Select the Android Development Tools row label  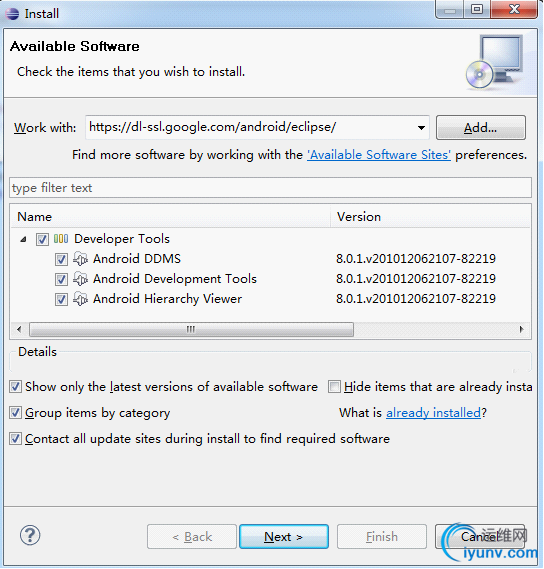(175, 279)
